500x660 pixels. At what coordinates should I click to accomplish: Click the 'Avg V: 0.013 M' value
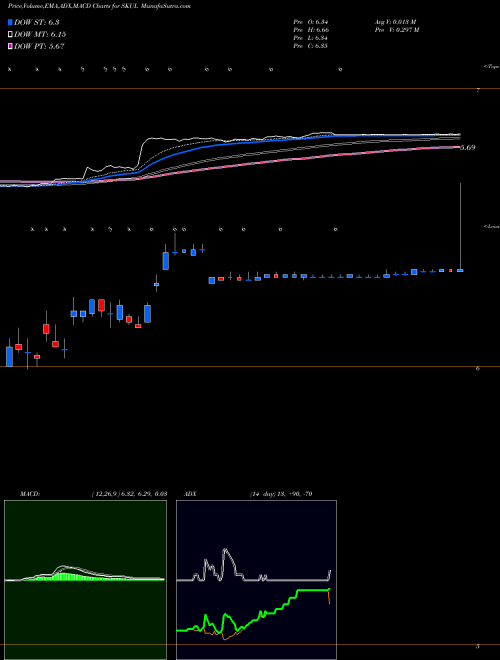[x=395, y=21]
